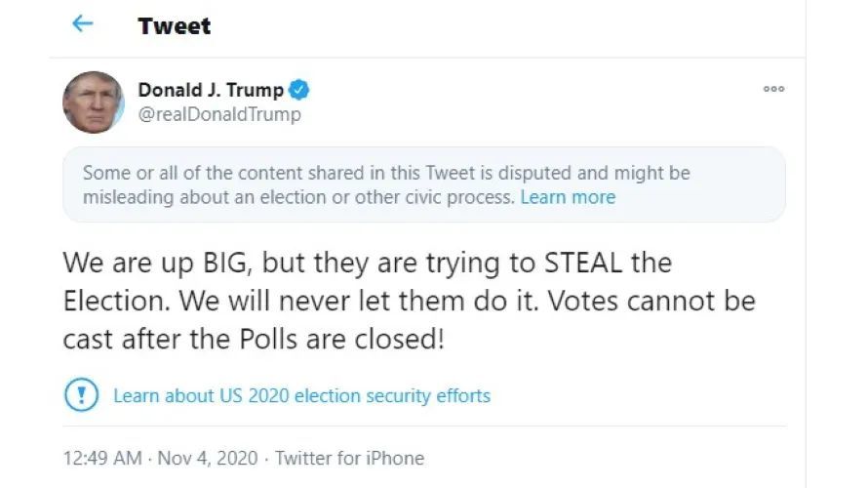Image resolution: width=868 pixels, height=488 pixels.
Task: Open the @realDonaldTrump handle link
Action: [x=219, y=114]
